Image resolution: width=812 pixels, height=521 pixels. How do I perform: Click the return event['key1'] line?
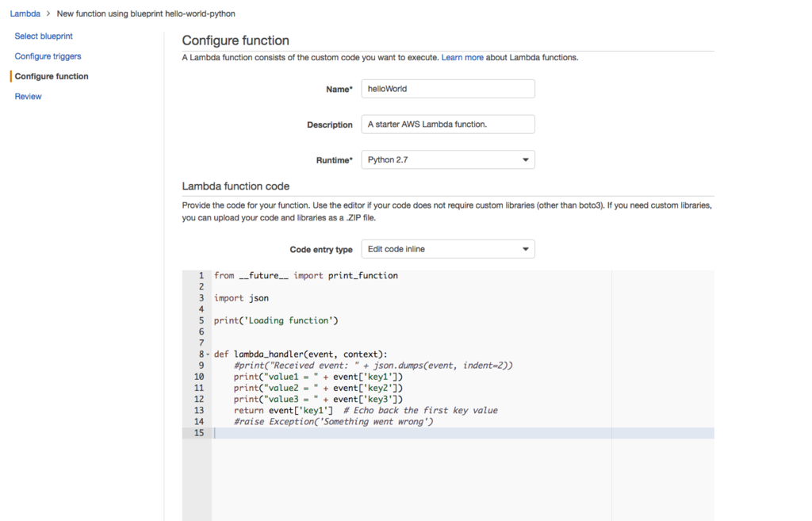coord(366,411)
